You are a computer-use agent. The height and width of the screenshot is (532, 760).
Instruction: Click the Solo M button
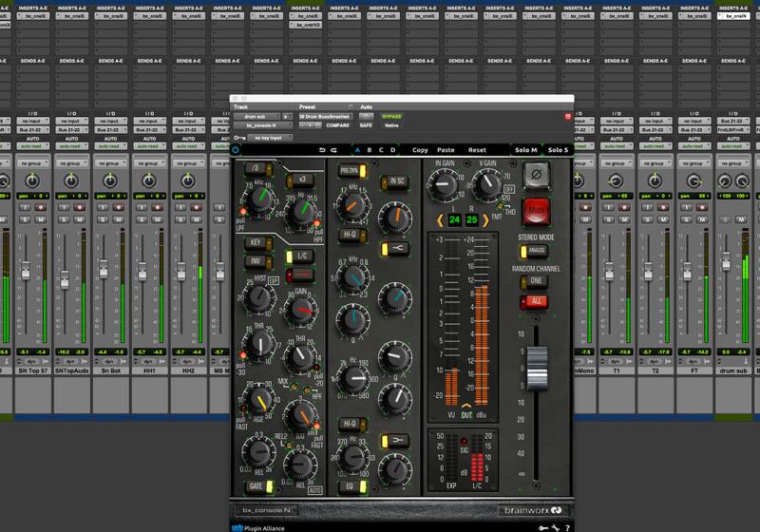(526, 150)
